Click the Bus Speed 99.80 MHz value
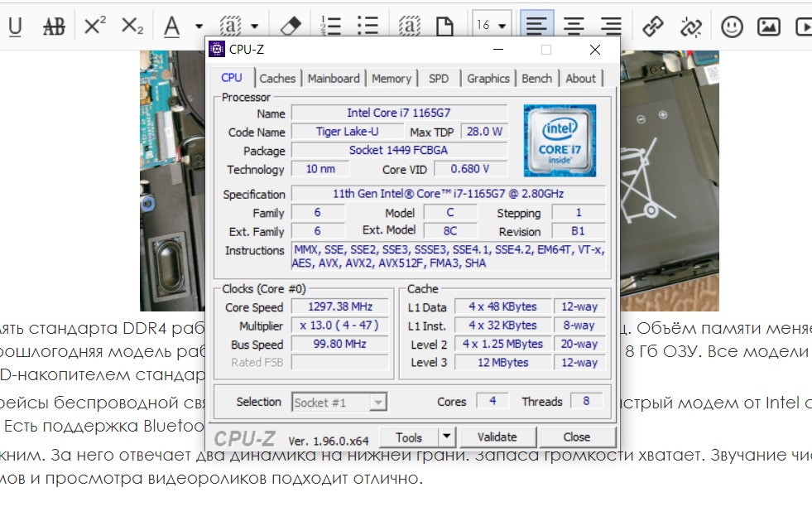The height and width of the screenshot is (526, 812). (339, 344)
